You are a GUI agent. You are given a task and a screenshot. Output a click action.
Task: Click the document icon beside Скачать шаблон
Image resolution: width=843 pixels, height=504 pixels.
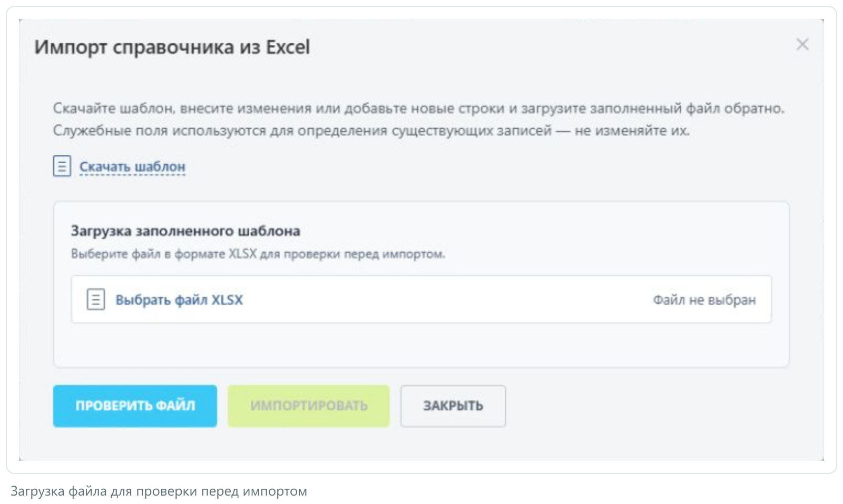62,166
